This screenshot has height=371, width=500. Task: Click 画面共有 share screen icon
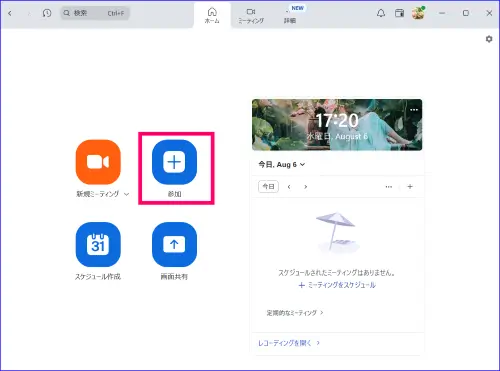(174, 245)
